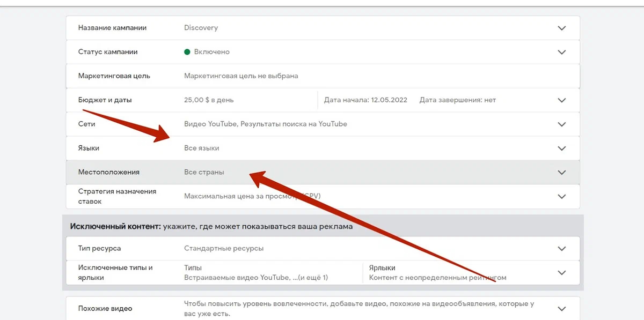Select the 'Все страны' location value
Image resolution: width=644 pixels, height=320 pixels.
(x=204, y=173)
